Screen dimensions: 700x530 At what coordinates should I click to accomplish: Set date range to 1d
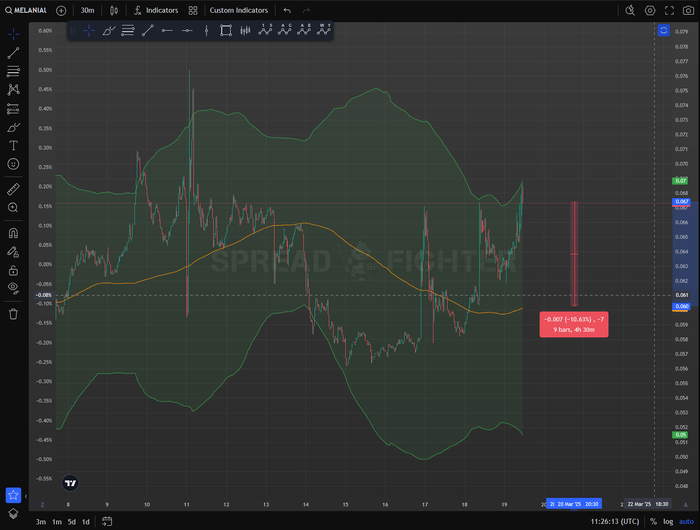tap(86, 522)
